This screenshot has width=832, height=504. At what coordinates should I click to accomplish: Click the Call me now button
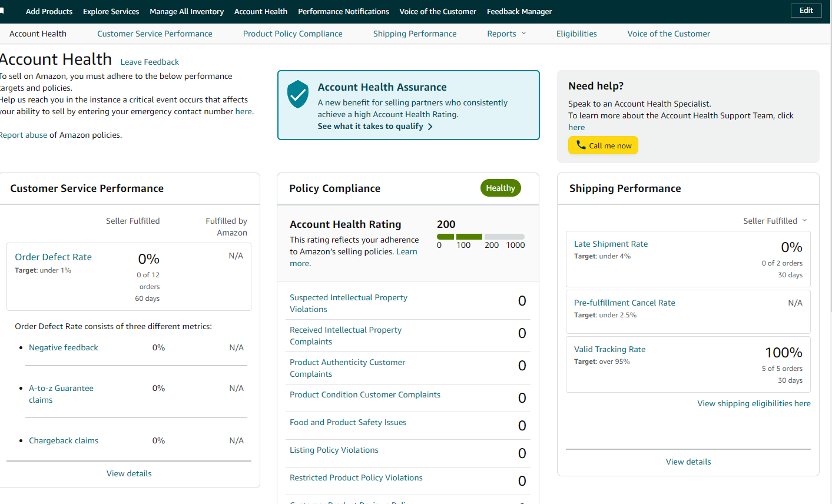coord(603,145)
